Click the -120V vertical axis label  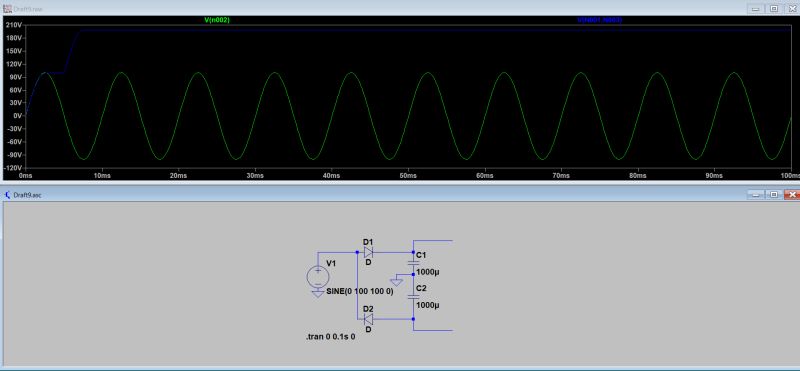(12, 168)
